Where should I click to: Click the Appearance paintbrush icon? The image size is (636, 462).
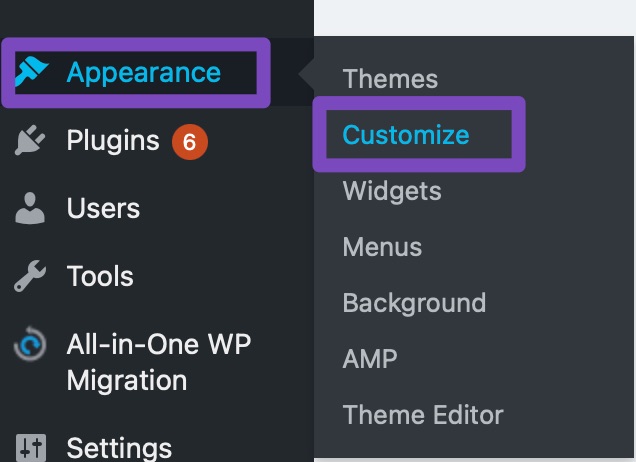(x=32, y=73)
